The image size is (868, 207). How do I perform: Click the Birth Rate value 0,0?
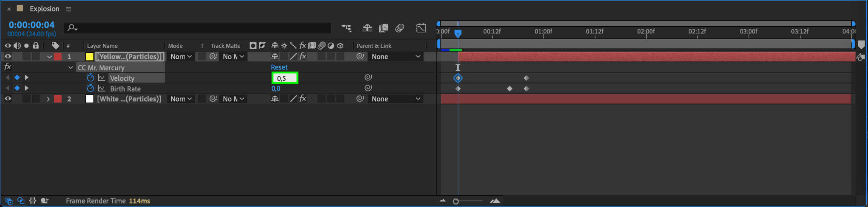pyautogui.click(x=276, y=88)
